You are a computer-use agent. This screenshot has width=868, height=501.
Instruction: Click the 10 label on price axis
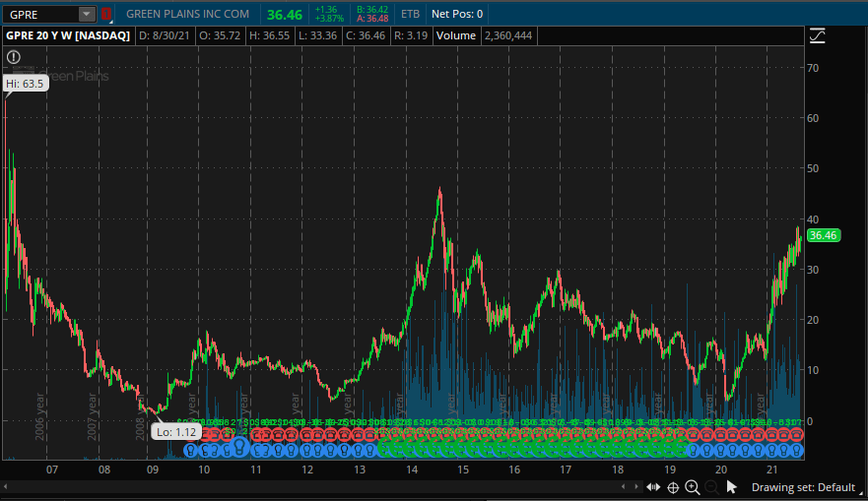813,370
